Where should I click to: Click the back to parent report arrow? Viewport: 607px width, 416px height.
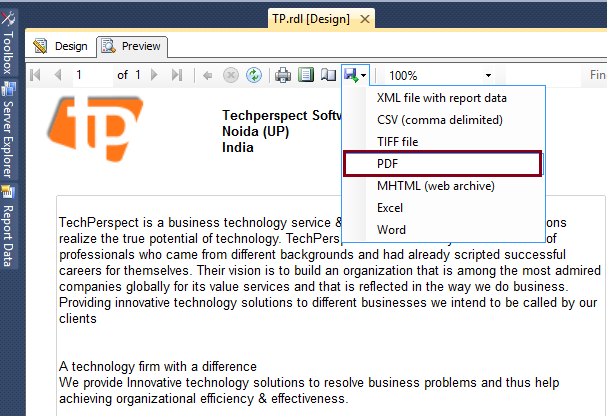tap(207, 75)
